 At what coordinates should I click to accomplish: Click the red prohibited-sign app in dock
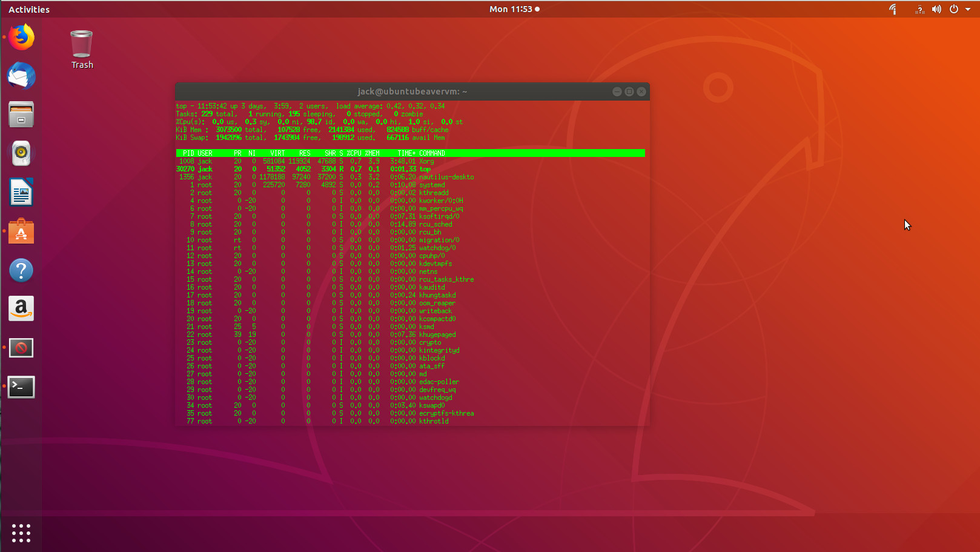click(x=21, y=348)
